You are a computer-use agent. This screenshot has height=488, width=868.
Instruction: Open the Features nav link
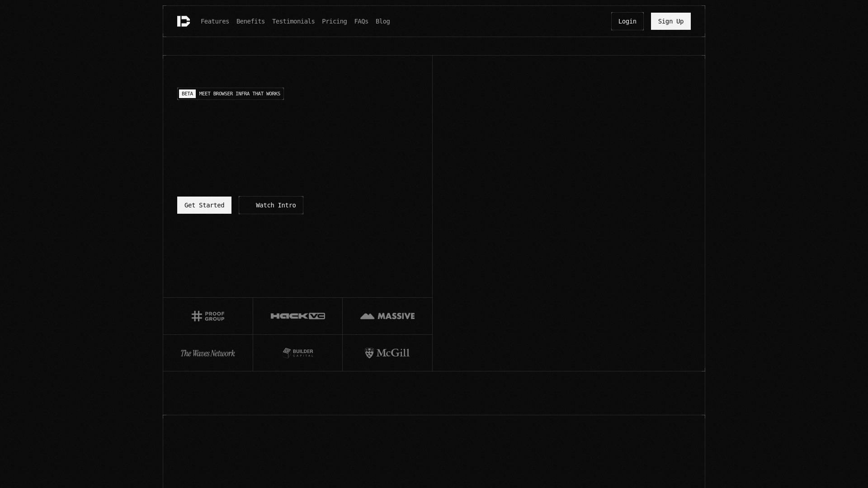[215, 21]
